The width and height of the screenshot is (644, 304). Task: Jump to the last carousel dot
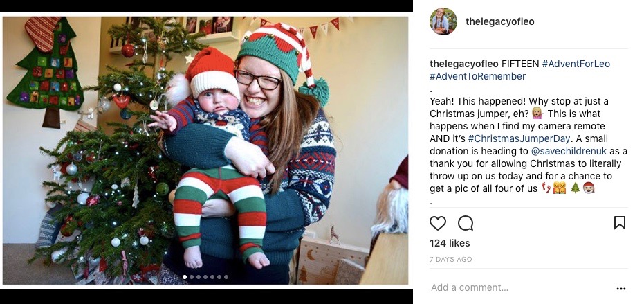[x=226, y=277]
